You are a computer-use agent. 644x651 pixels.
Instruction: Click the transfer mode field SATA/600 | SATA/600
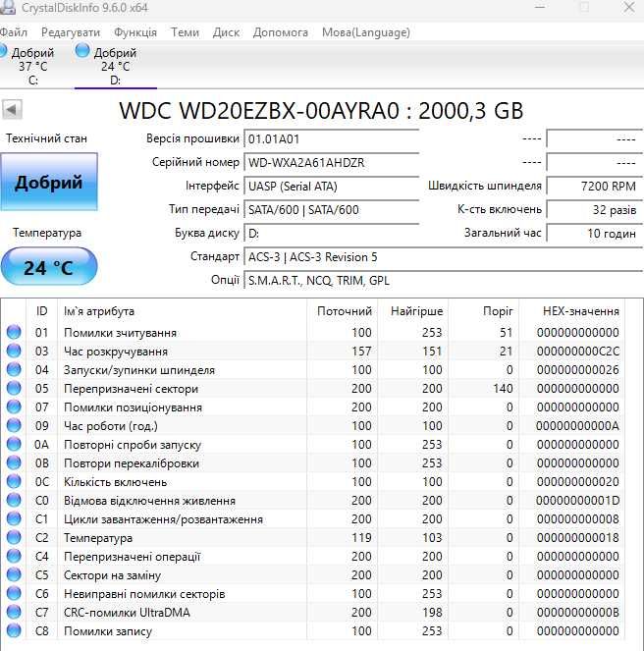click(332, 210)
